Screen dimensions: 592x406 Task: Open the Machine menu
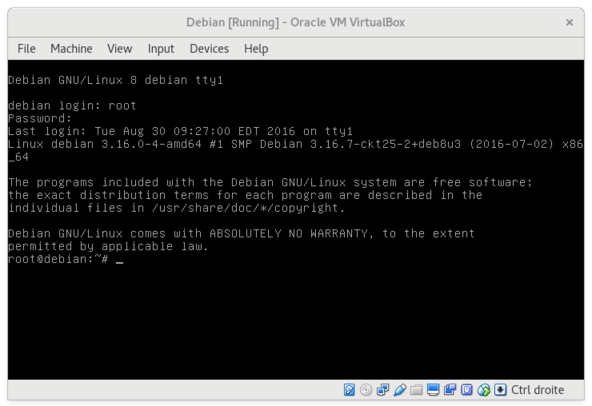point(71,49)
